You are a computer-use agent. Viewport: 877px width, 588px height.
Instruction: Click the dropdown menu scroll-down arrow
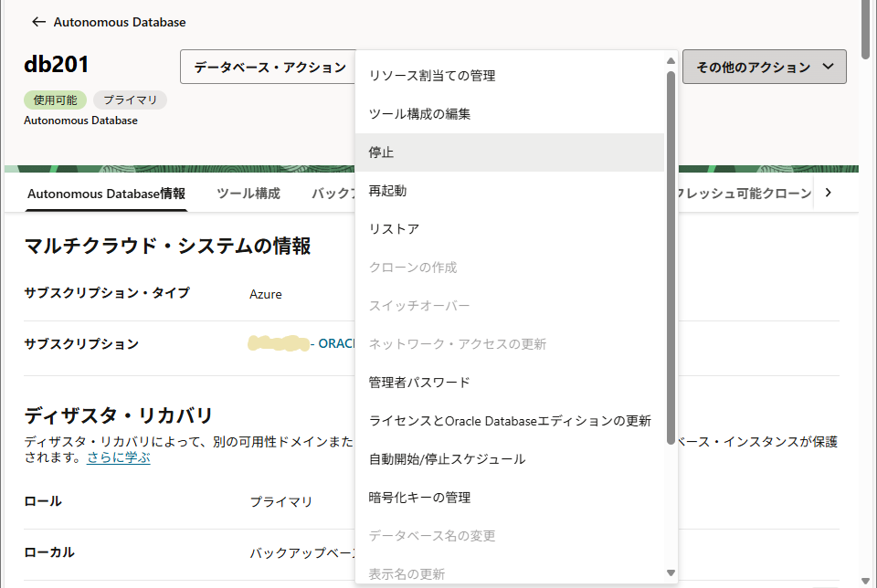point(671,572)
